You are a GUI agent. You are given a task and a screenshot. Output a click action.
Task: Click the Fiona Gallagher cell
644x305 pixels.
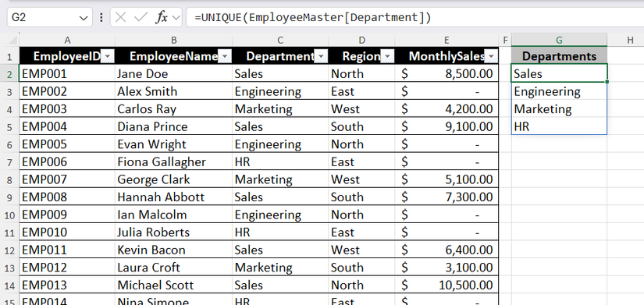pos(174,161)
